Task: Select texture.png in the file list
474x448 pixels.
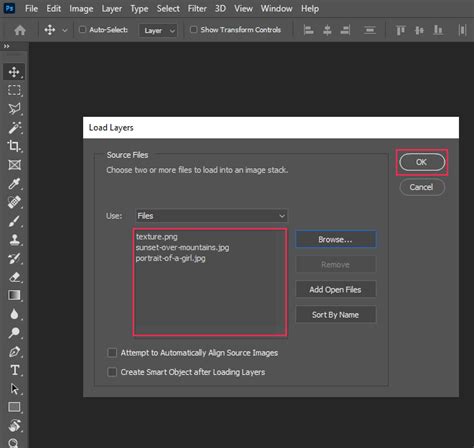Action: 157,237
